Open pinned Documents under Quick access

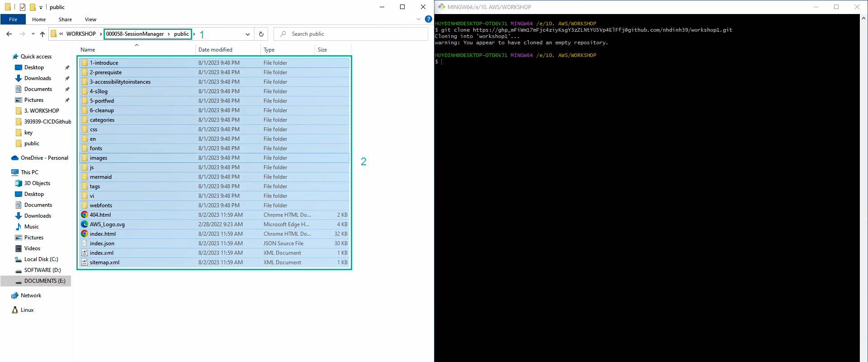point(38,89)
